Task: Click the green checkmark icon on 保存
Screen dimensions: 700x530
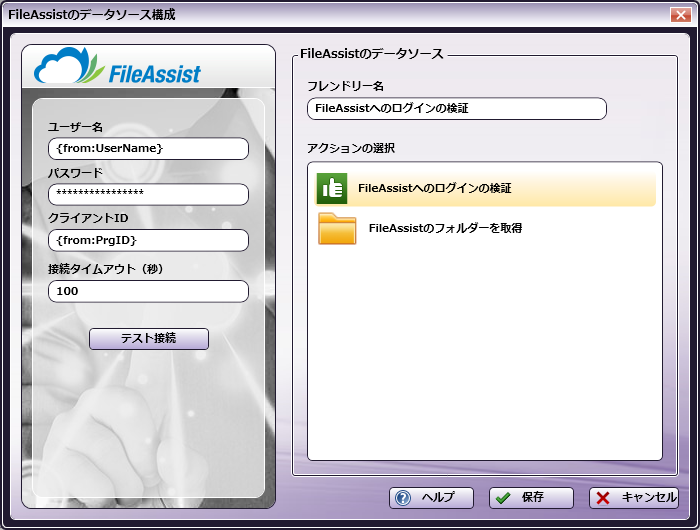Action: pos(503,498)
